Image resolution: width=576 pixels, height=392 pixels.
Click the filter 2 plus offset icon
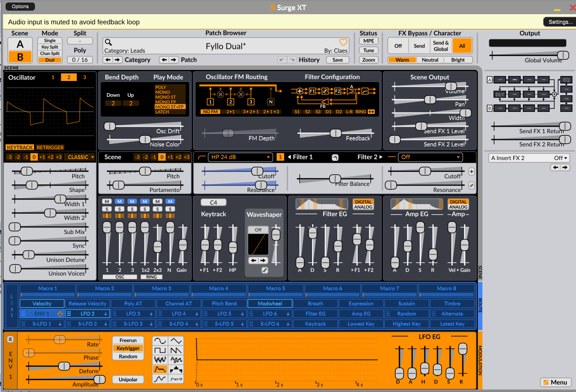472,172
